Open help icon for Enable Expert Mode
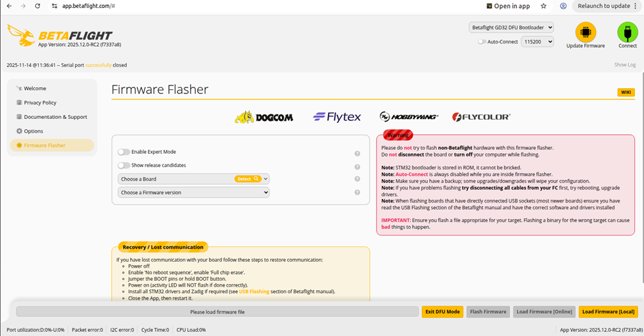This screenshot has width=644, height=336. [x=357, y=154]
